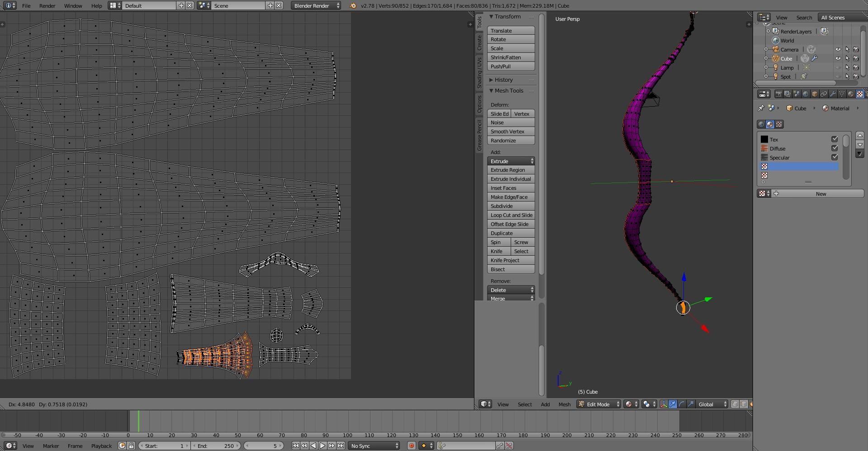
Task: Open the Mesh Data properties tab icon
Action: click(842, 94)
